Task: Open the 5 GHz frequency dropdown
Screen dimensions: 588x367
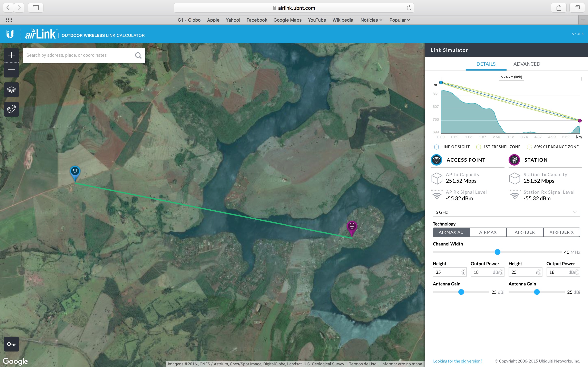Action: (506, 212)
